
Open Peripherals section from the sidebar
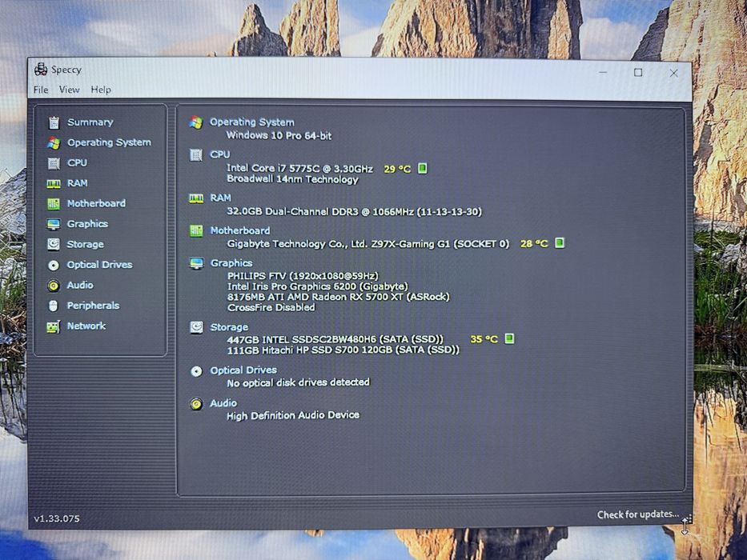[x=93, y=306]
